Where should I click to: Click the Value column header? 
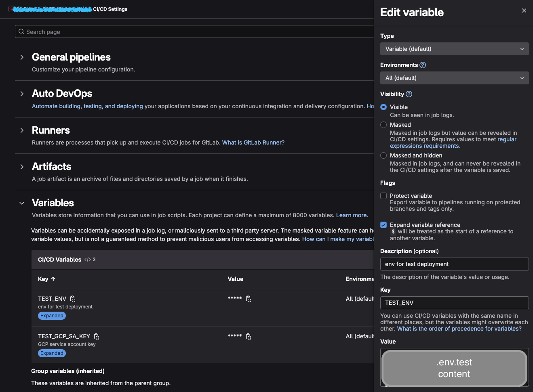tap(236, 279)
